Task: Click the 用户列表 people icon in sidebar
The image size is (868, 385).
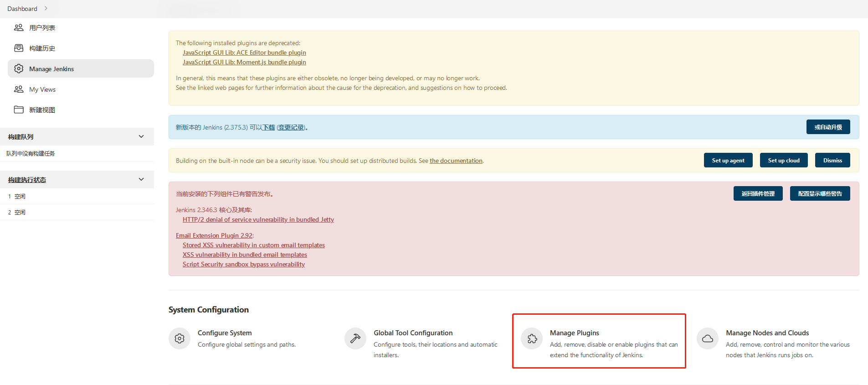Action: [x=19, y=28]
